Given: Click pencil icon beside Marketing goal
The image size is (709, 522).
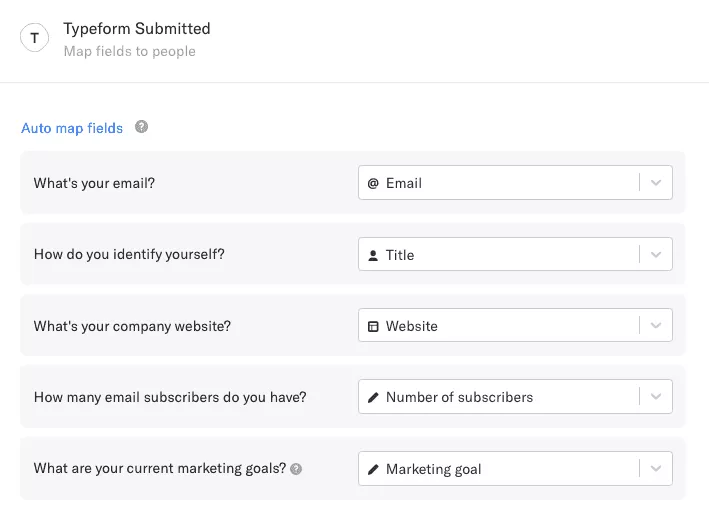Looking at the screenshot, I should click(373, 469).
